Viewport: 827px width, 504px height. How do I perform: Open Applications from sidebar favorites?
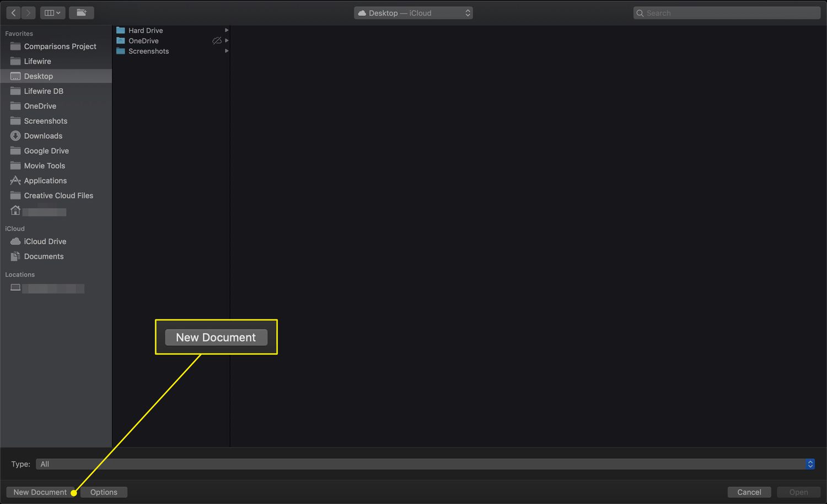coord(45,181)
